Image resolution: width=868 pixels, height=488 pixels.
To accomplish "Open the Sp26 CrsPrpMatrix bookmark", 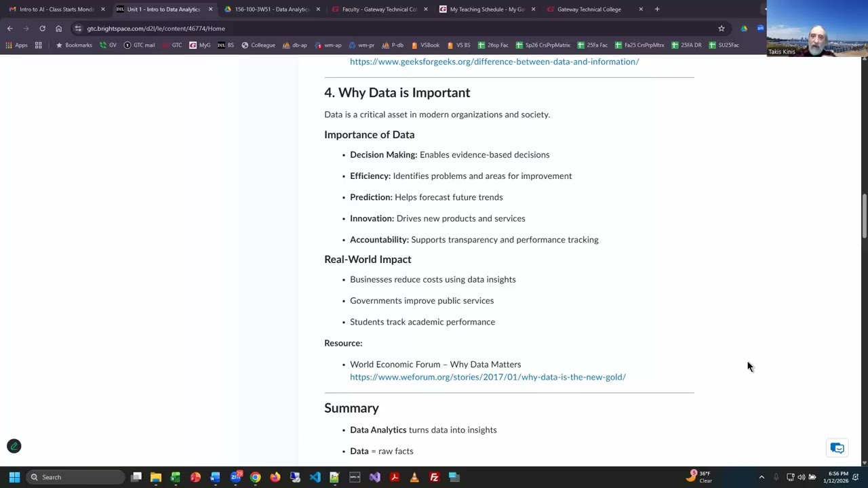I will 543,45.
